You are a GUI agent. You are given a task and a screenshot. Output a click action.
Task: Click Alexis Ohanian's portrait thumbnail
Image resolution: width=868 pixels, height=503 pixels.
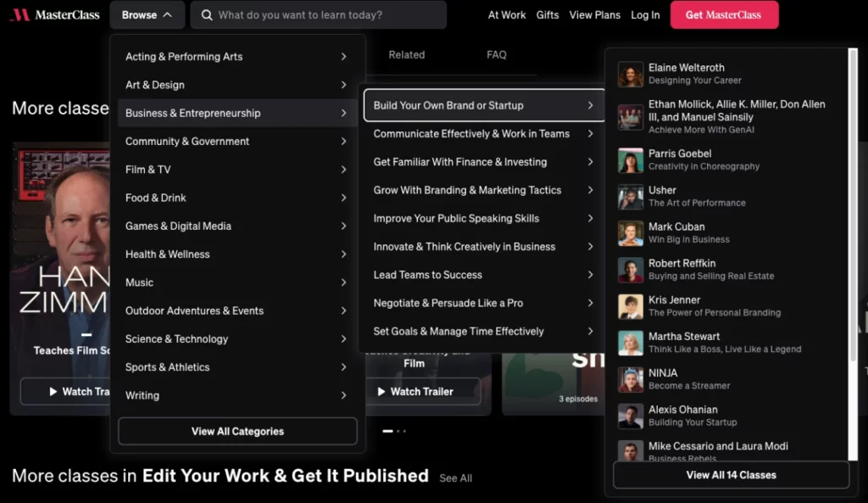point(631,416)
